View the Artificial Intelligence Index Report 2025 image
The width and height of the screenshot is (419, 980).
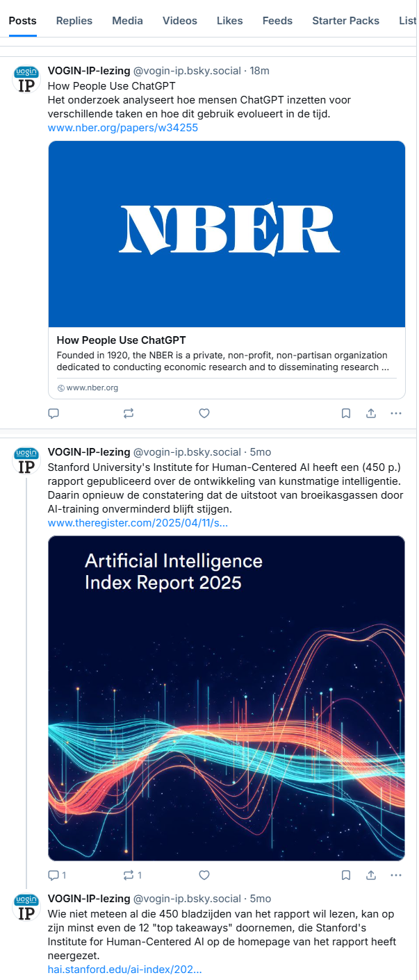point(227,698)
